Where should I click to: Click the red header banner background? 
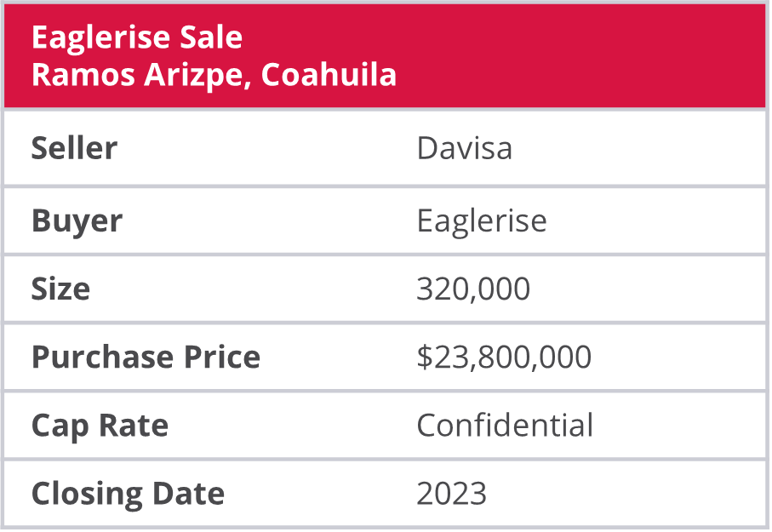click(579, 55)
